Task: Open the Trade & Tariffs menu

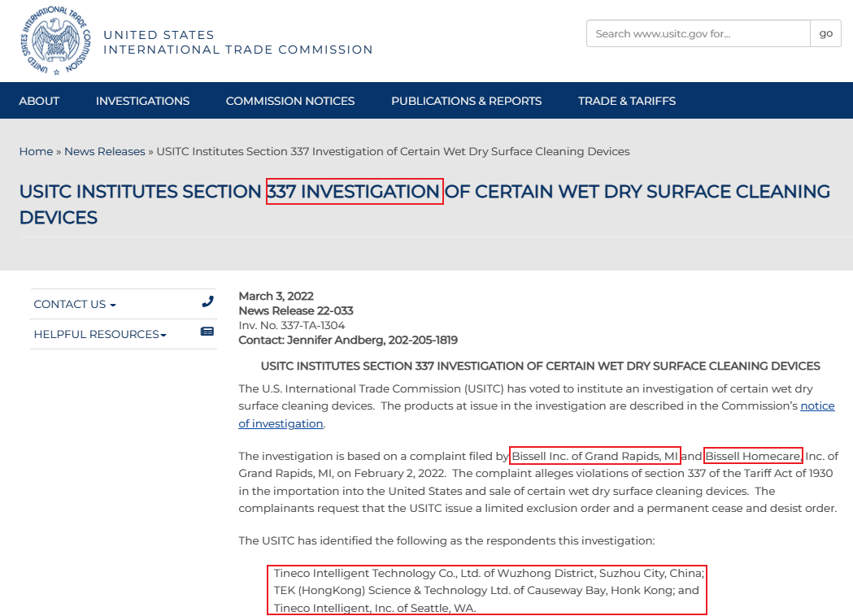Action: [x=627, y=101]
